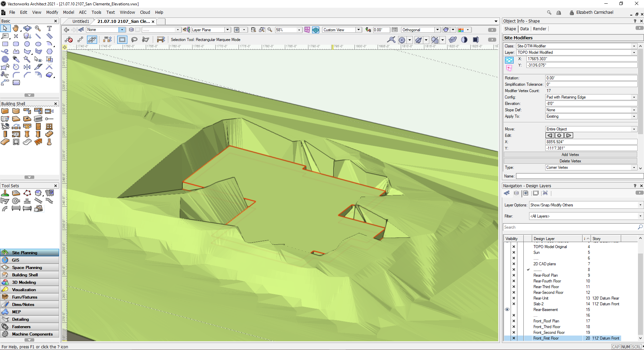Enable Lasso Marquee selection mode
The image size is (644, 350).
pyautogui.click(x=134, y=40)
